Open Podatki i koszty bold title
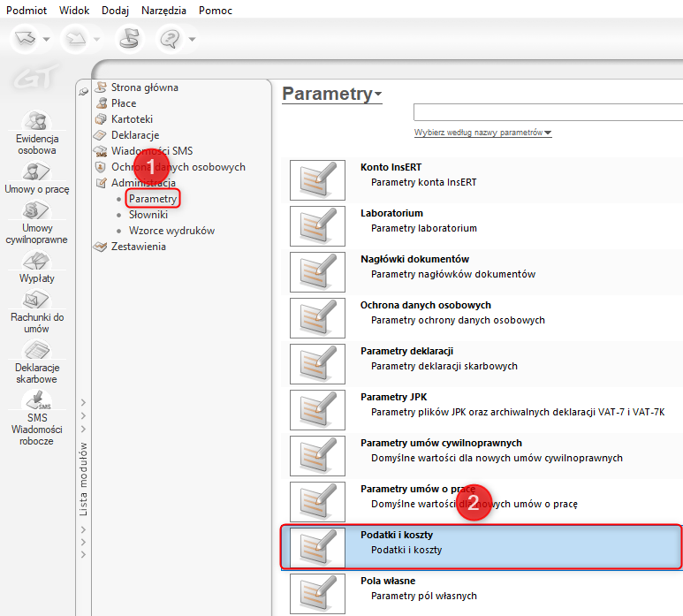The height and width of the screenshot is (616, 683). click(397, 535)
